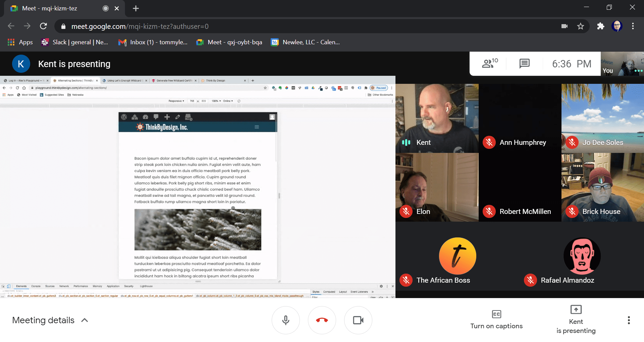Click the red hang up call button

click(322, 320)
